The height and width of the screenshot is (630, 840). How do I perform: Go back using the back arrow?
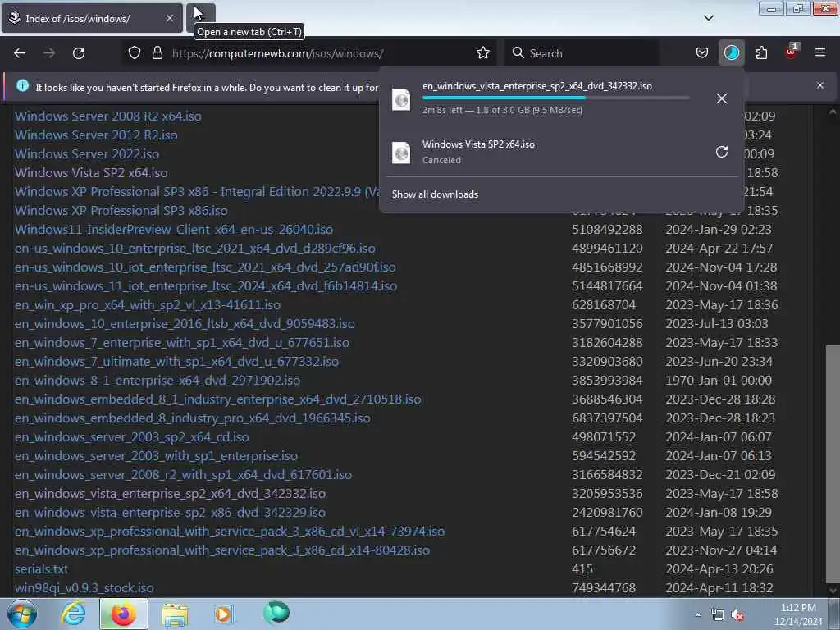(20, 53)
